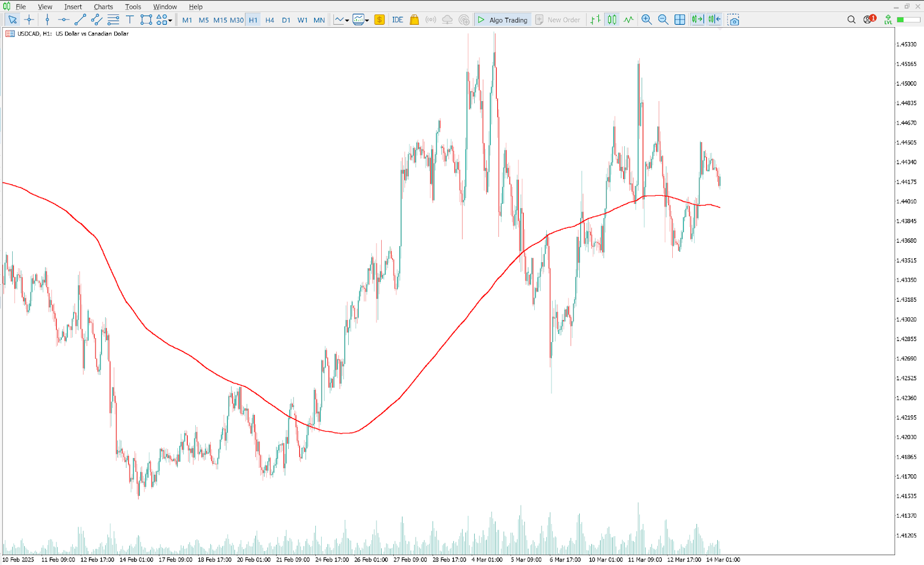Toggle chart shift from right edge
The height and width of the screenshot is (565, 924).
(714, 20)
